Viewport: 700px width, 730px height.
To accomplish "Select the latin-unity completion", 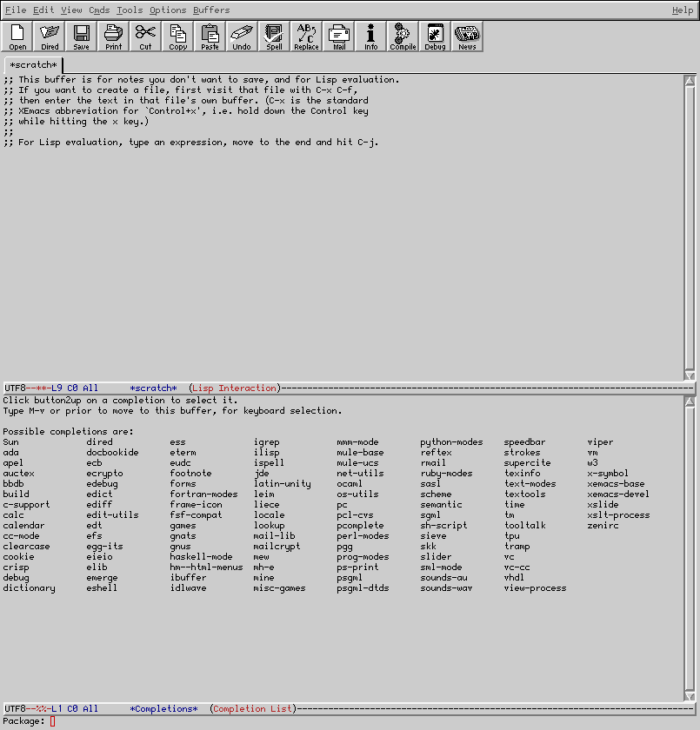I will 282,484.
